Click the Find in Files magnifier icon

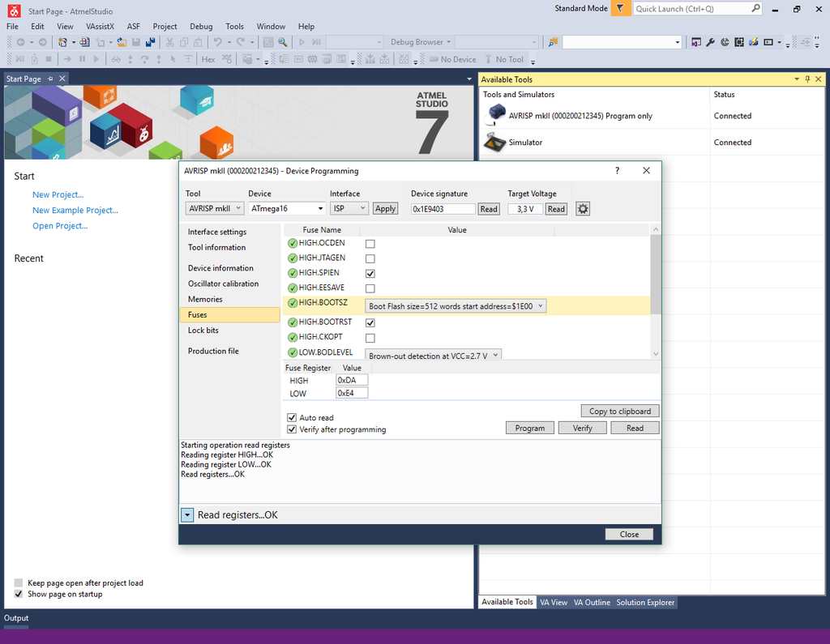[x=283, y=42]
